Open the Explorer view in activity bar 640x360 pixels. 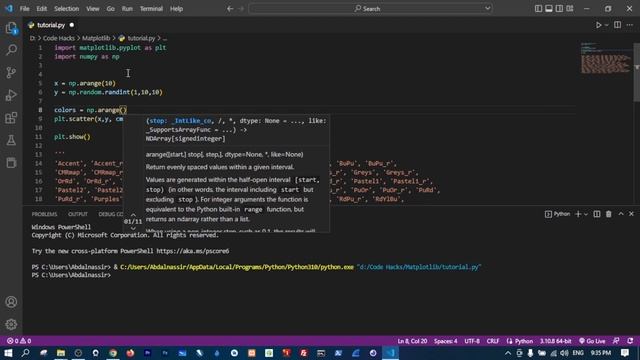11,28
